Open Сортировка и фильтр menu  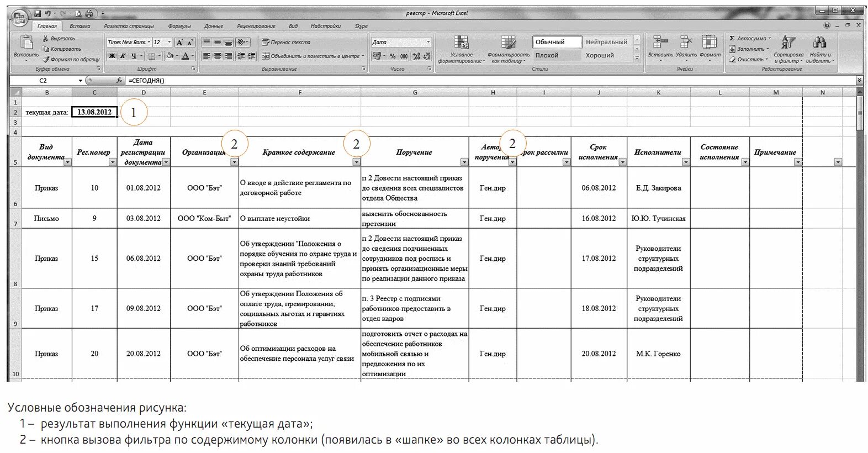click(788, 49)
